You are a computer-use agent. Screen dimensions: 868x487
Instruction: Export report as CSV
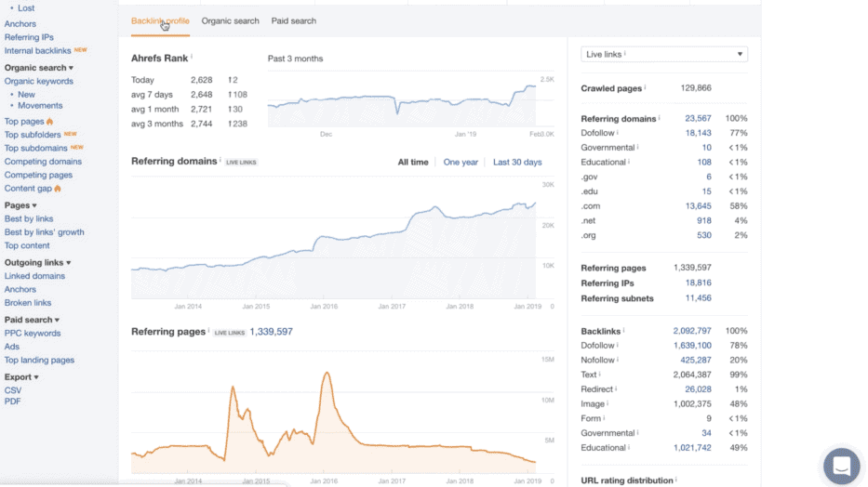pyautogui.click(x=13, y=390)
